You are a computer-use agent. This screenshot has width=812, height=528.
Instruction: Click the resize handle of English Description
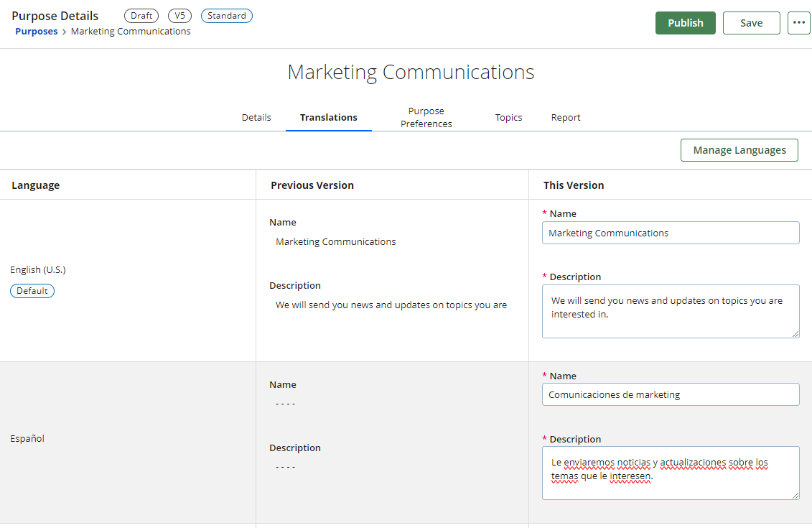click(795, 333)
